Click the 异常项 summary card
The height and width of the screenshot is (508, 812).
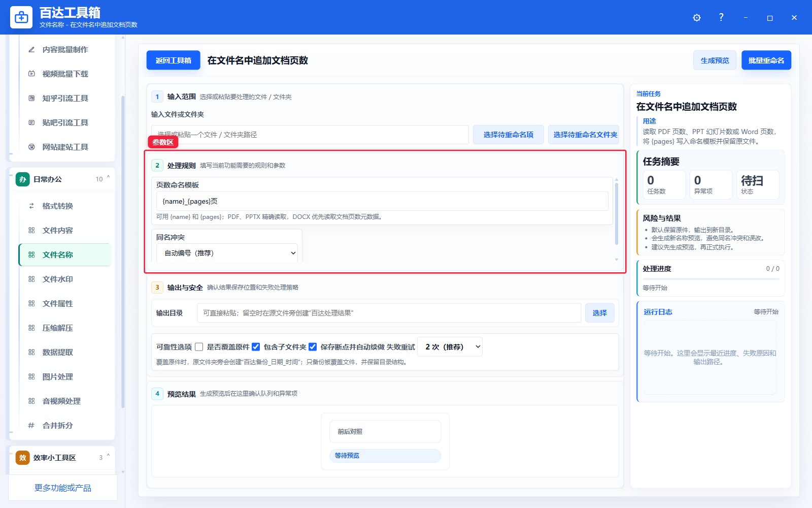pyautogui.click(x=710, y=185)
